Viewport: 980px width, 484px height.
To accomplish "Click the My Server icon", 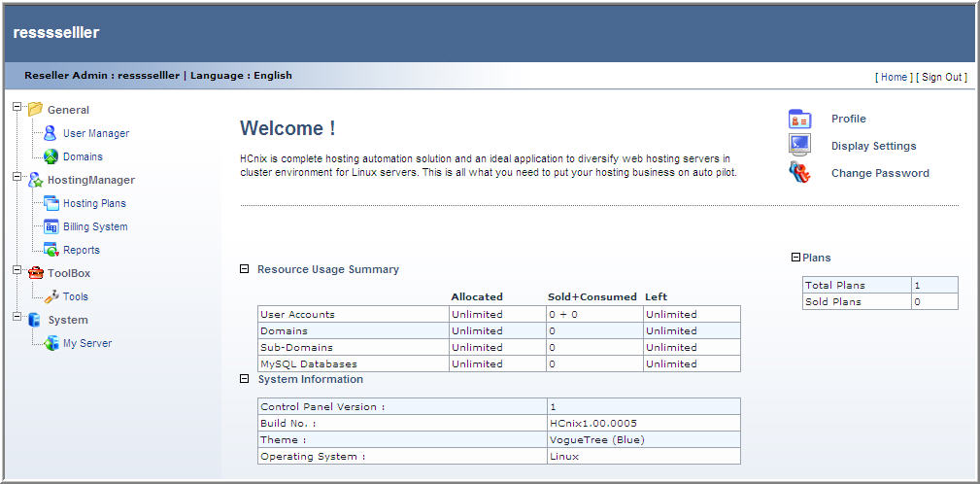I will click(x=51, y=343).
